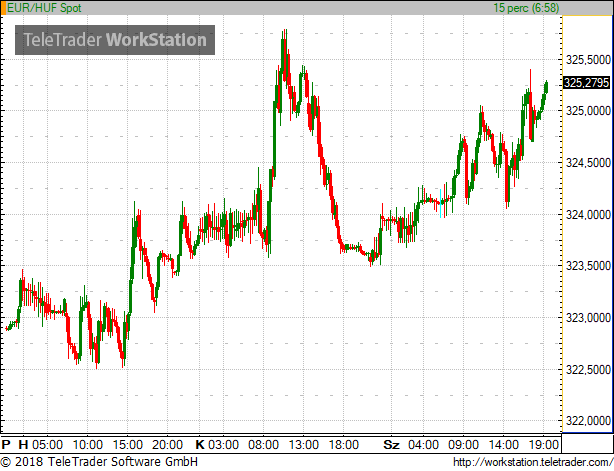Open the workstation.teletrader.com link
The width and height of the screenshot is (614, 471).
[533, 462]
